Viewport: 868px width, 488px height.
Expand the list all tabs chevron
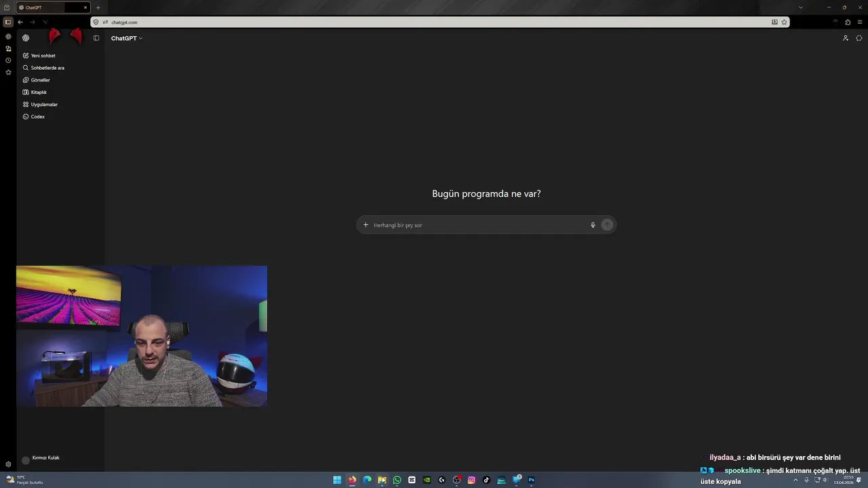801,7
